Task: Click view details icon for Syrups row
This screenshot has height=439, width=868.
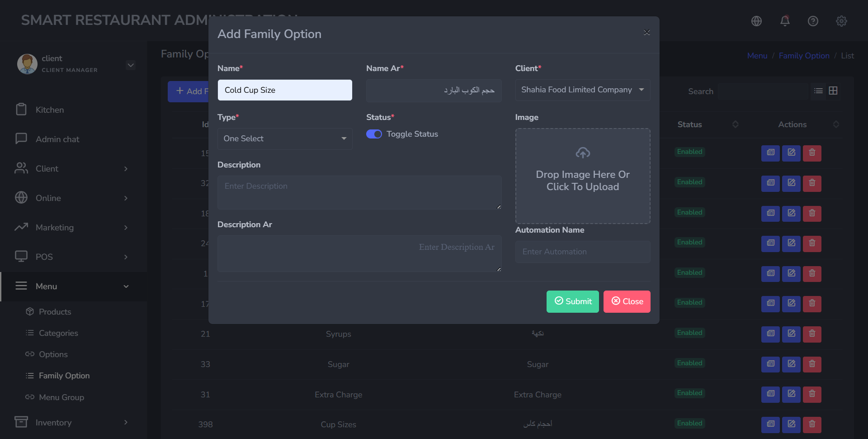Action: [x=770, y=334]
